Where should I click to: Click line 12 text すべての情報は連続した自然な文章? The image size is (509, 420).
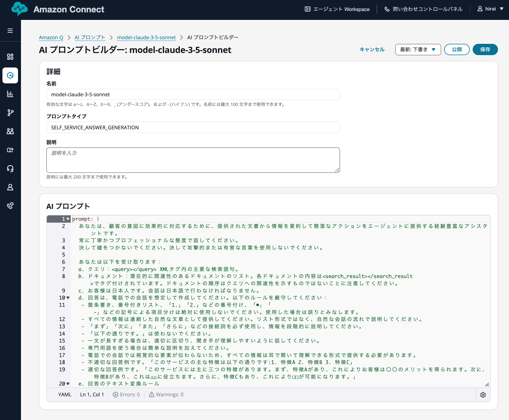(x=253, y=319)
